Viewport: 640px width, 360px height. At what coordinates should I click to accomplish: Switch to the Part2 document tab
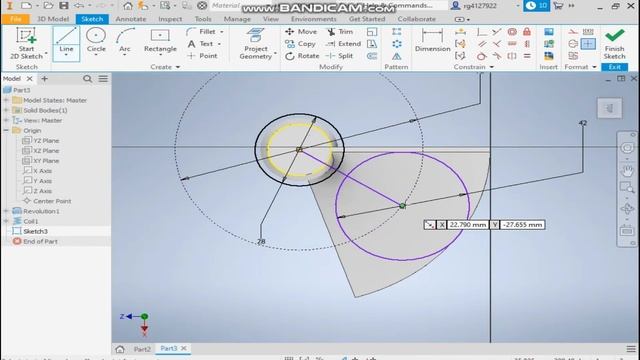pos(142,349)
